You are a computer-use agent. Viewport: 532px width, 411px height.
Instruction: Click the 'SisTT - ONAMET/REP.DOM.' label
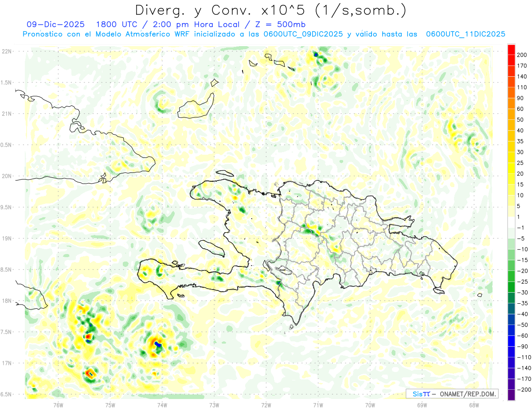pos(452,394)
